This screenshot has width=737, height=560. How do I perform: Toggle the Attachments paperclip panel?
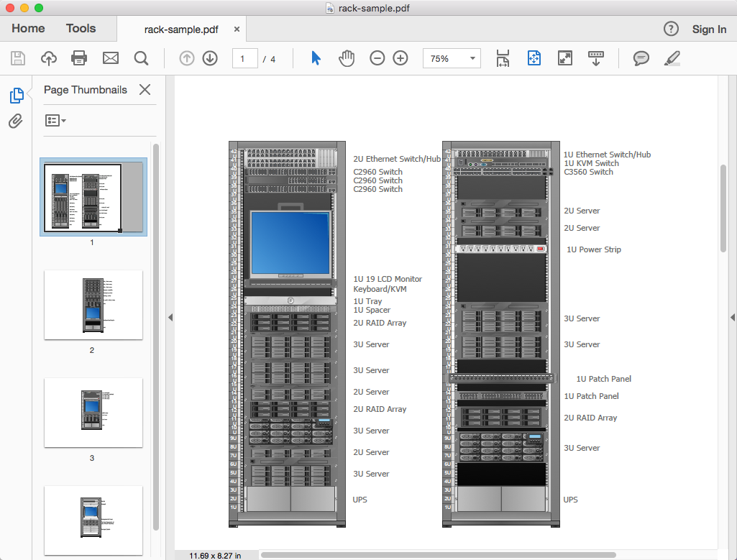click(16, 121)
